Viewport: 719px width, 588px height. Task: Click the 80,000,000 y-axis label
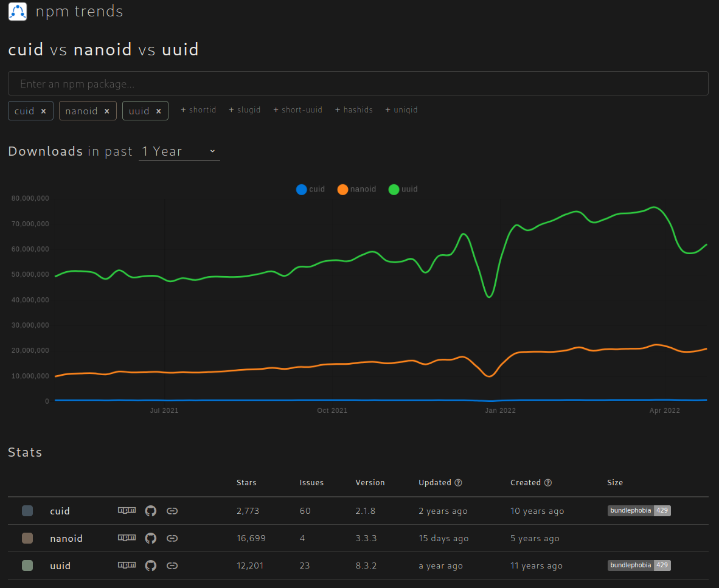[30, 198]
